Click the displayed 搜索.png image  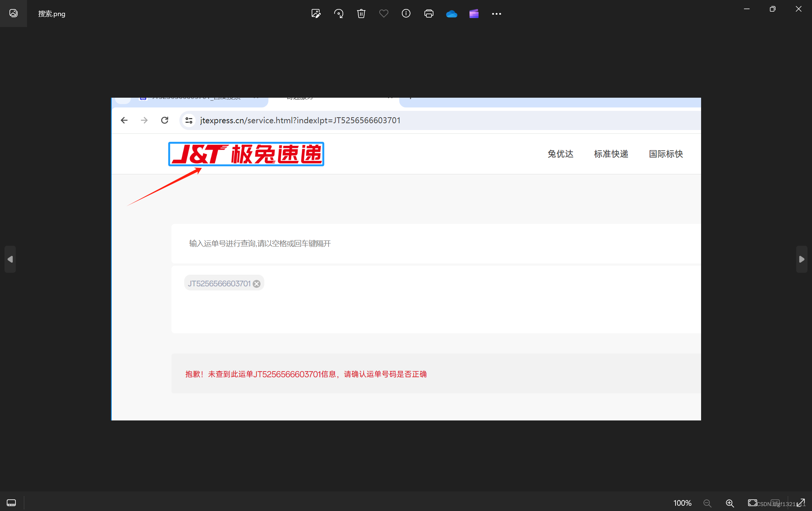[x=406, y=259]
